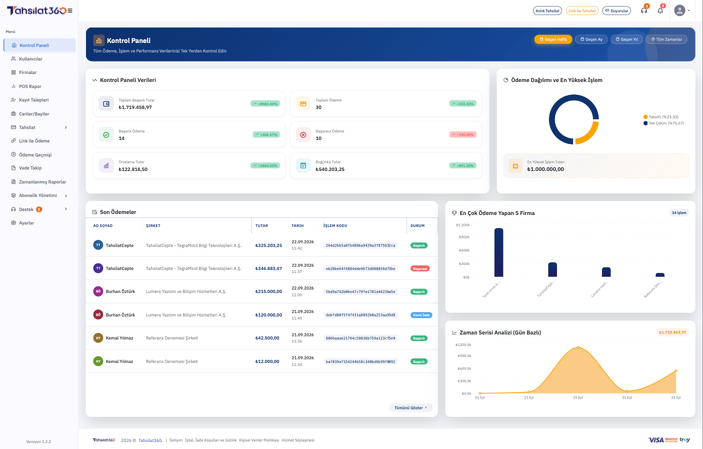This screenshot has height=449, width=703.
Task: Click the Son Ödemeler heading icon
Action: [95, 212]
